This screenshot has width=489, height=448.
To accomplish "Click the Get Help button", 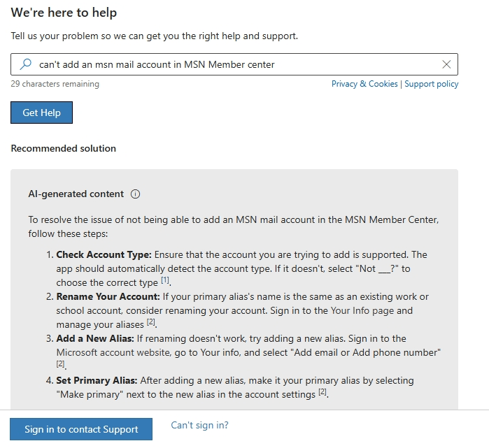I will 41,113.
